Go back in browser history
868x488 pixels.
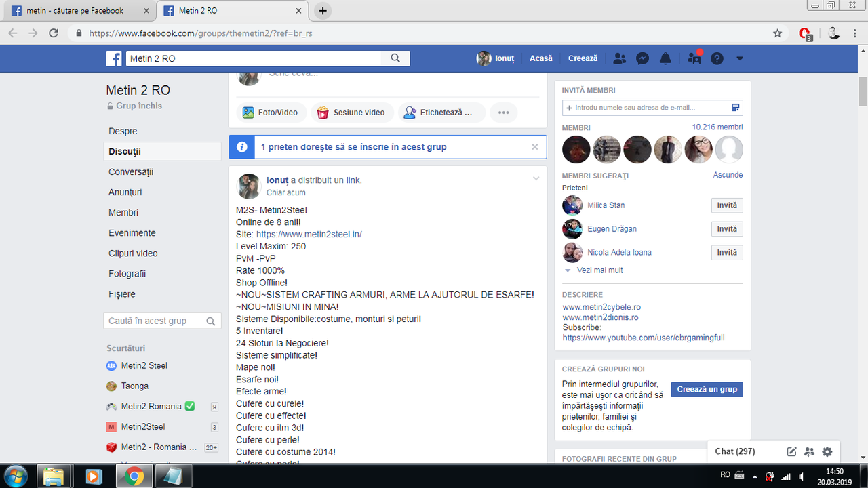click(13, 33)
